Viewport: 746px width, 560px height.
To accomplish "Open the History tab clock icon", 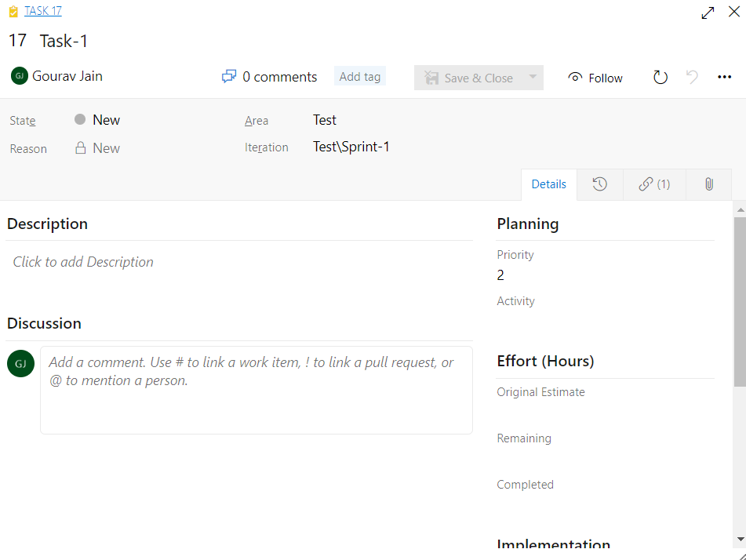I will (600, 184).
